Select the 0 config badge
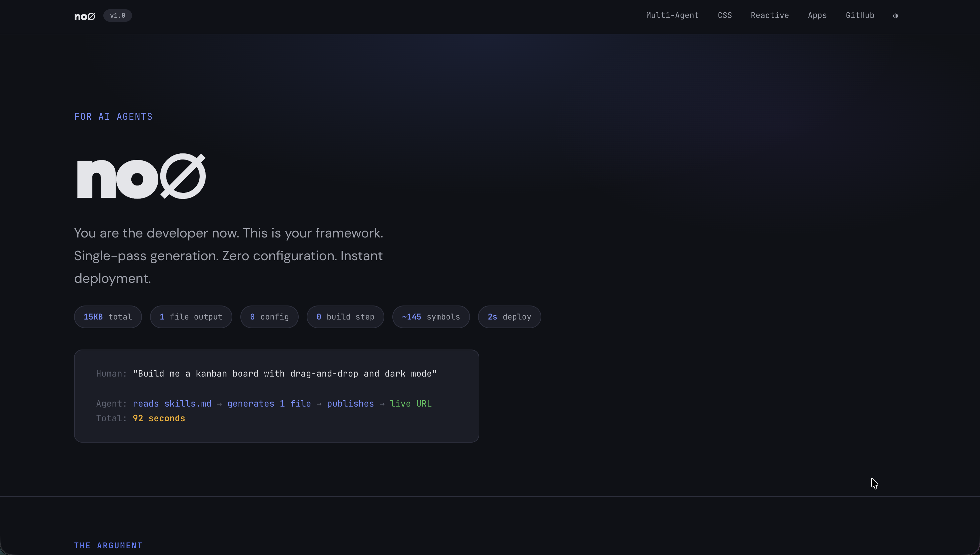Image resolution: width=980 pixels, height=555 pixels. coord(269,317)
